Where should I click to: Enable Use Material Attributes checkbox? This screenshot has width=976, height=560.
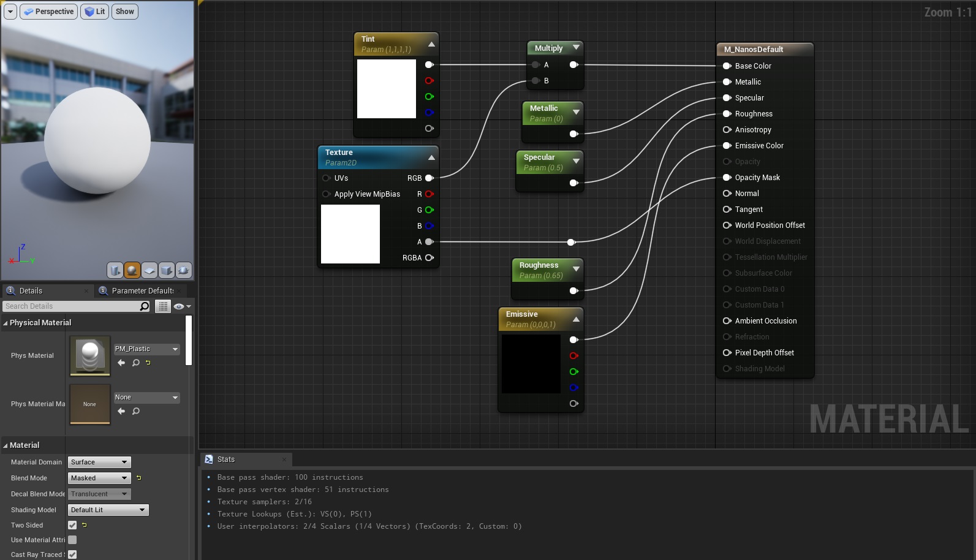coord(72,540)
